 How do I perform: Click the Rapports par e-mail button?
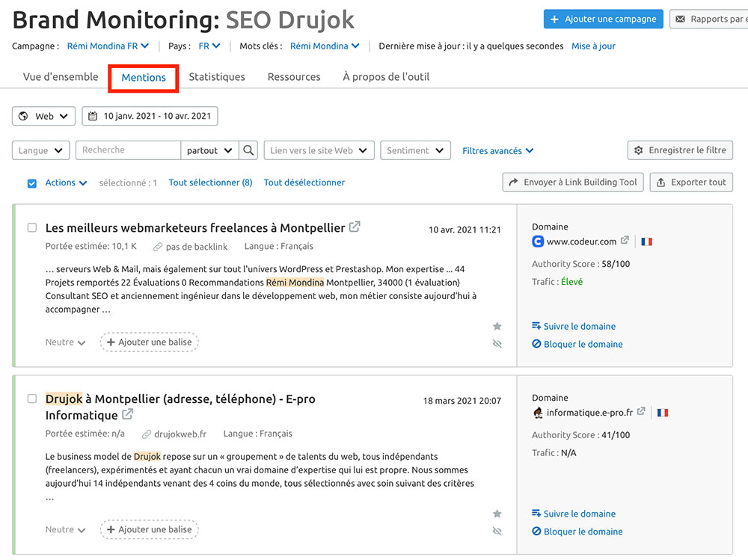tap(709, 19)
